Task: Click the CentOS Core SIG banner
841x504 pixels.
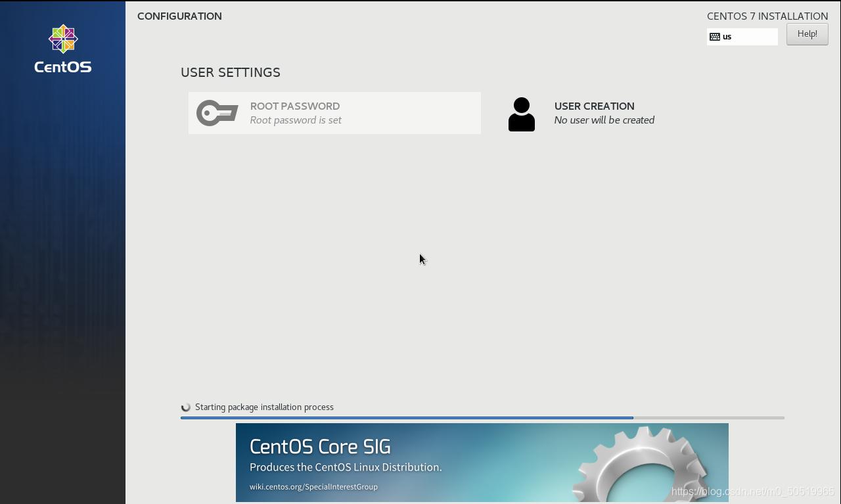Action: coord(482,462)
